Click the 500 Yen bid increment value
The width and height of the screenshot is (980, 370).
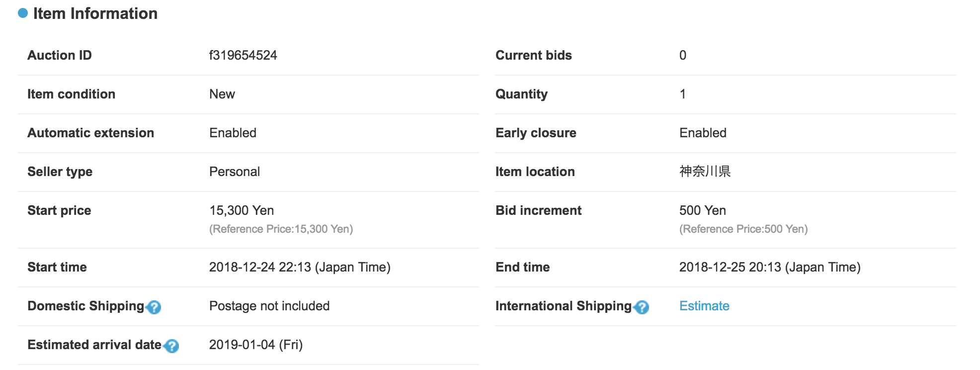tap(703, 210)
